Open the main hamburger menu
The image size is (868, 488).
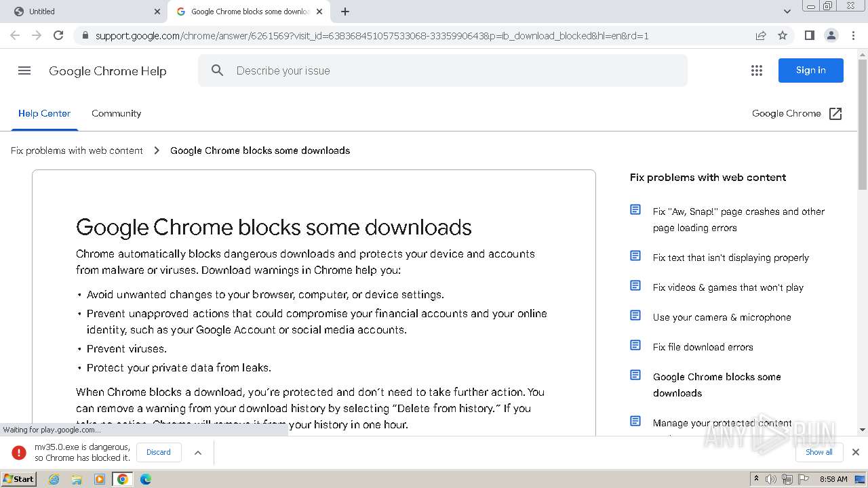24,70
